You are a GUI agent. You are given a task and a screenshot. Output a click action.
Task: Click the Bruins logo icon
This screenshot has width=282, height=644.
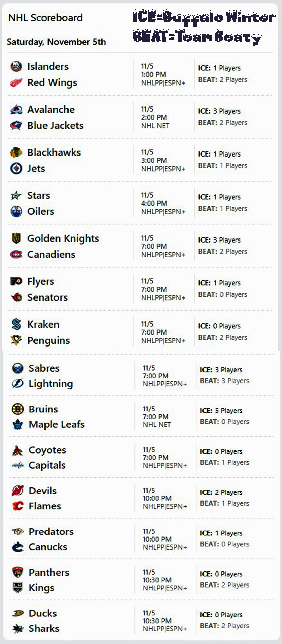(x=18, y=409)
